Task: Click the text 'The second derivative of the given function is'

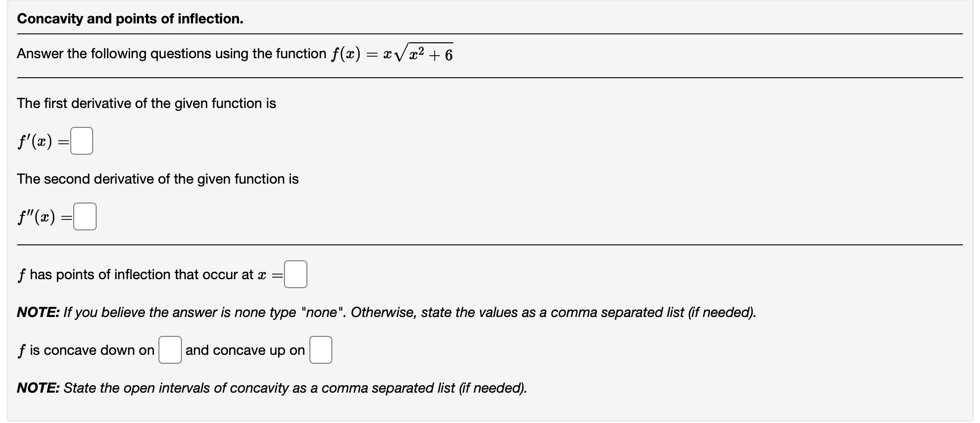Action: point(157,179)
